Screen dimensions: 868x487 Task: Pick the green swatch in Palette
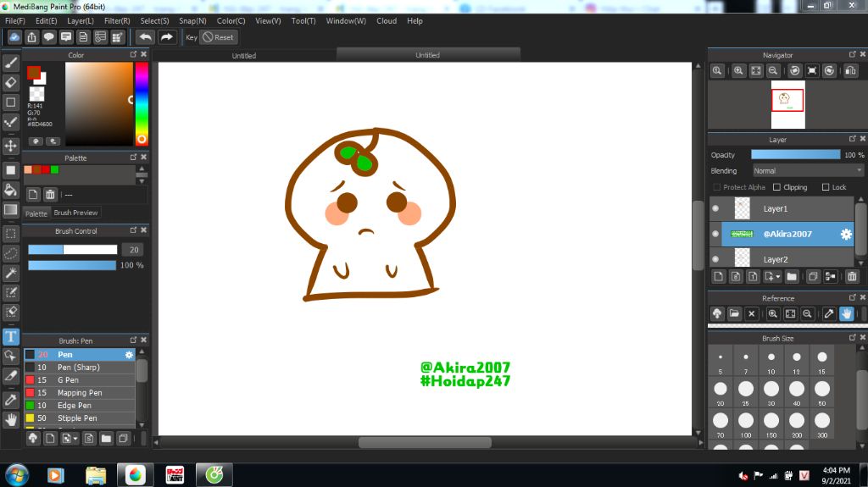click(55, 170)
